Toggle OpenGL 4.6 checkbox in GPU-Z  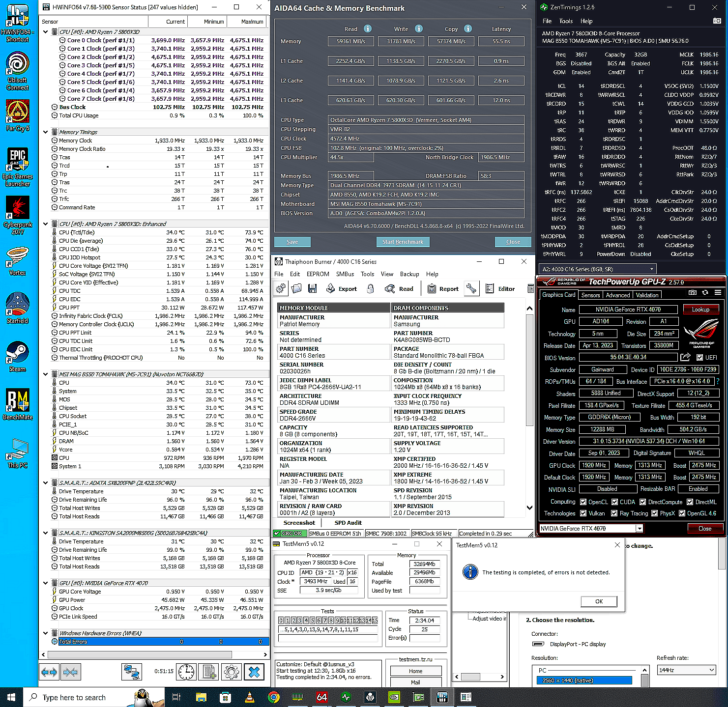[682, 513]
